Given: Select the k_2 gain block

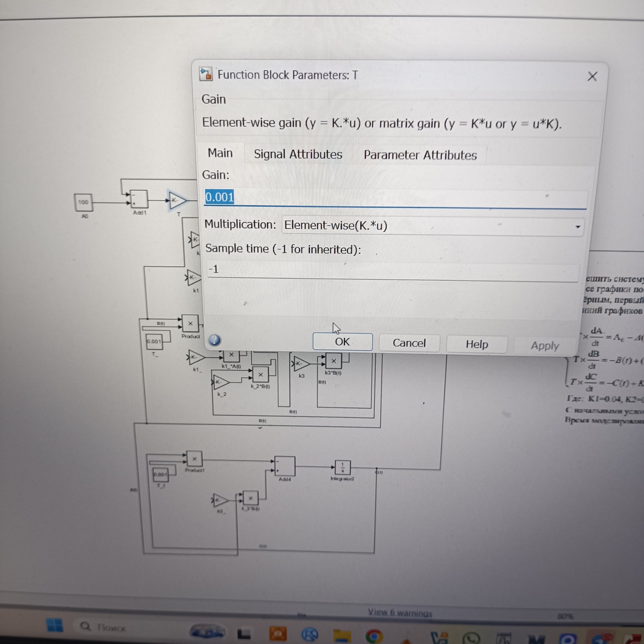Looking at the screenshot, I should tap(221, 382).
